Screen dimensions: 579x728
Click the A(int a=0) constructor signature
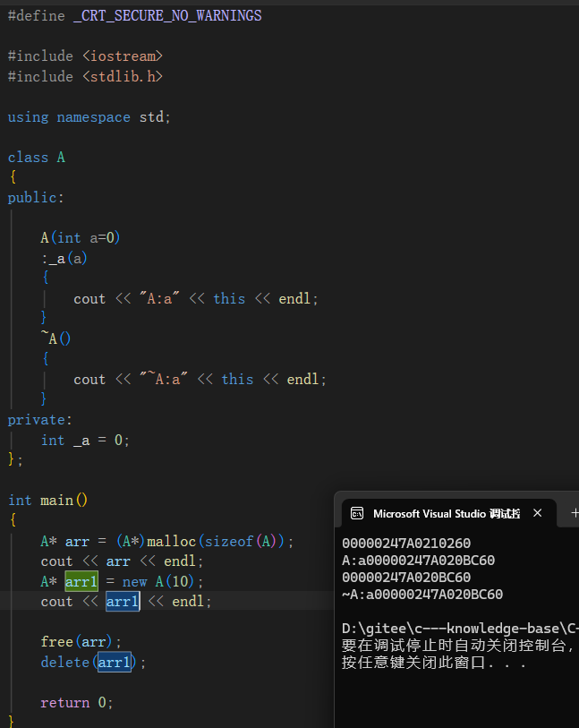click(81, 237)
